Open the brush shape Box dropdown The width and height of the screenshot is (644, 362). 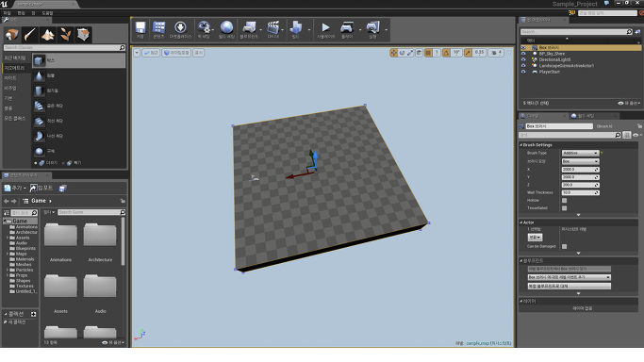(580, 161)
